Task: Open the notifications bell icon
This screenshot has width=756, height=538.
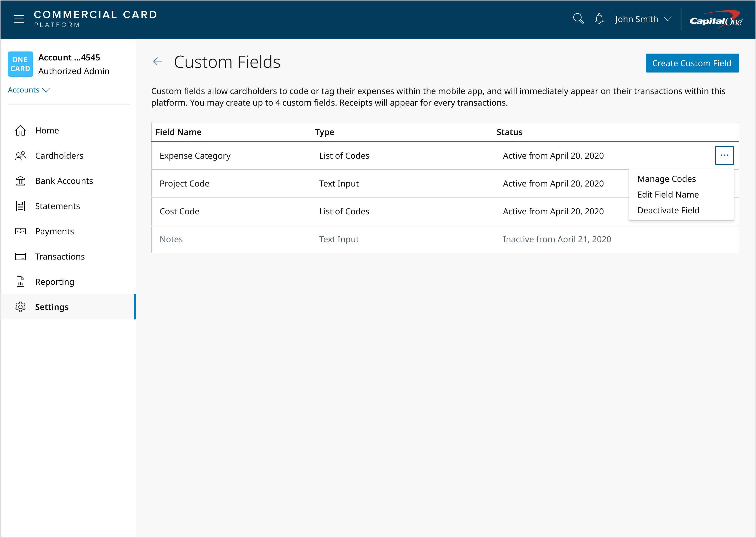Action: (x=599, y=19)
